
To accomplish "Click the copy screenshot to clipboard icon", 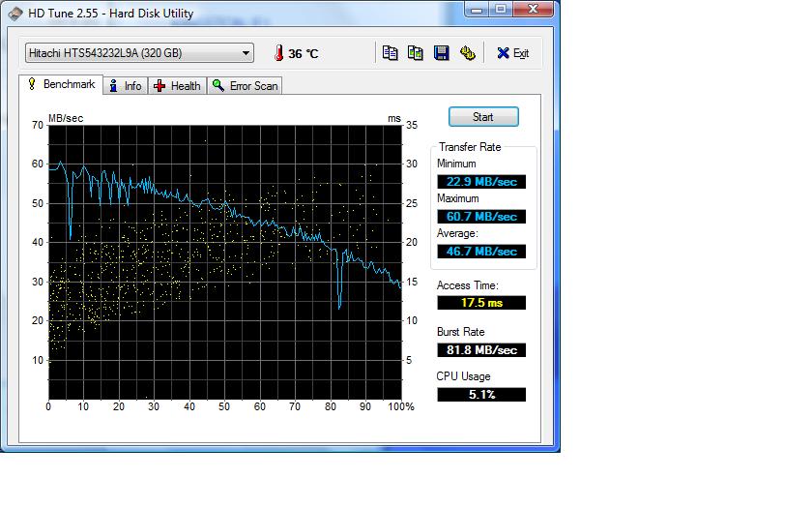I will click(x=416, y=53).
